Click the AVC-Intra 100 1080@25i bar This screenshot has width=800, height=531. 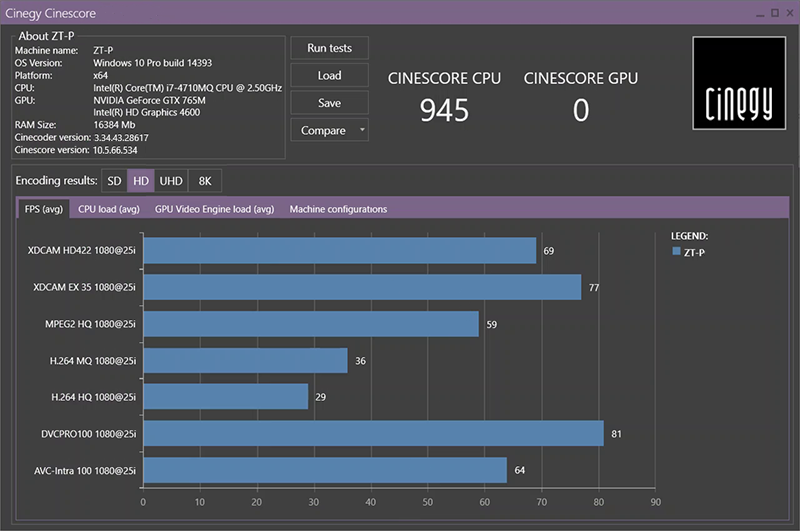(325, 470)
